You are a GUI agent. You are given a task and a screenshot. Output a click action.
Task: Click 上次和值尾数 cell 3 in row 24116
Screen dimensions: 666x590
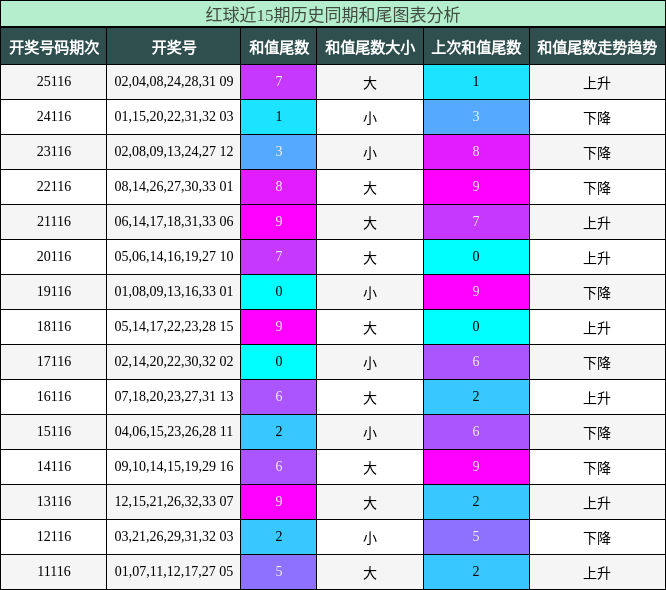tap(476, 117)
